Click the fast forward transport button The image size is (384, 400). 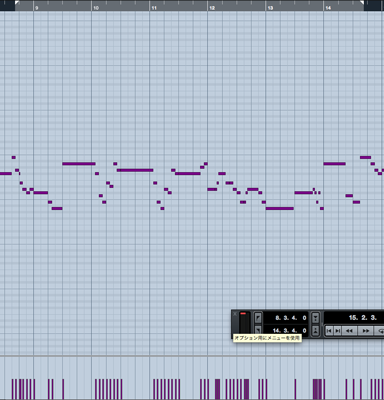[x=366, y=331]
